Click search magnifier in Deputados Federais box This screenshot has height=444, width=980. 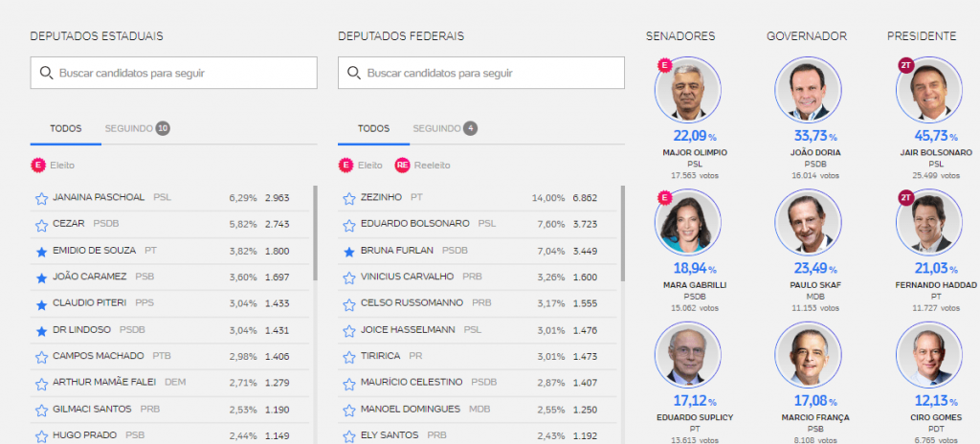click(x=354, y=73)
